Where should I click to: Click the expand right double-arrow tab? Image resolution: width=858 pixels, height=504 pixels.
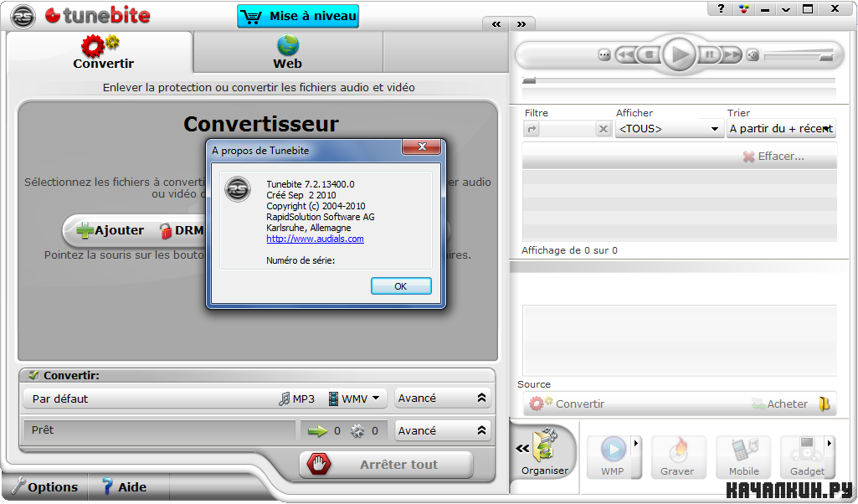click(x=521, y=24)
